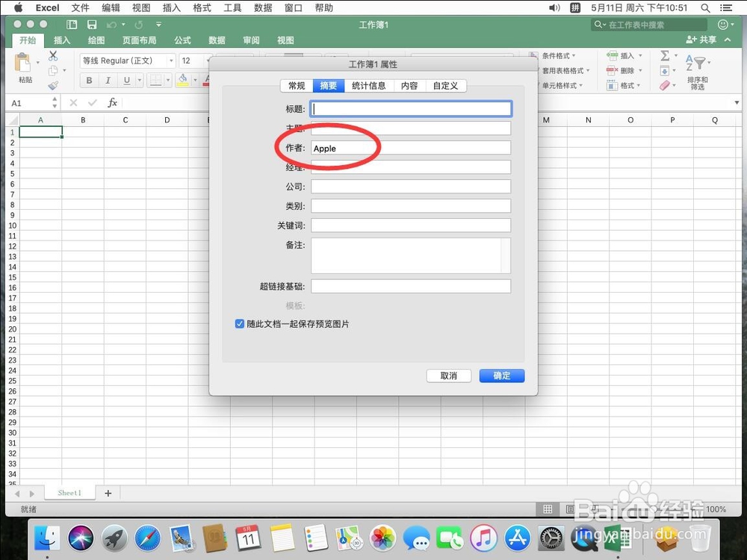The image size is (747, 560).
Task: Click the 超链接基础 input field
Action: 411,286
